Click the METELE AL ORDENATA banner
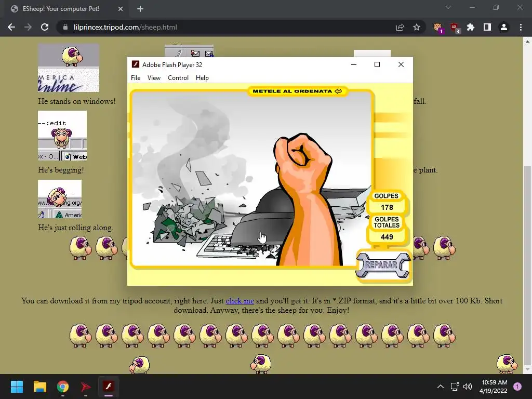 tap(298, 91)
